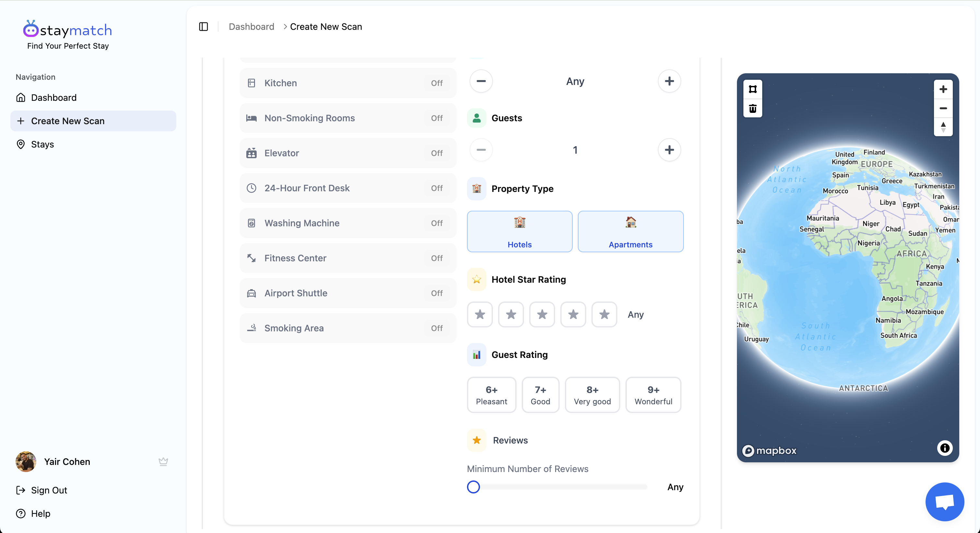The width and height of the screenshot is (980, 533).
Task: Click the Airport Shuttle car icon
Action: [251, 293]
